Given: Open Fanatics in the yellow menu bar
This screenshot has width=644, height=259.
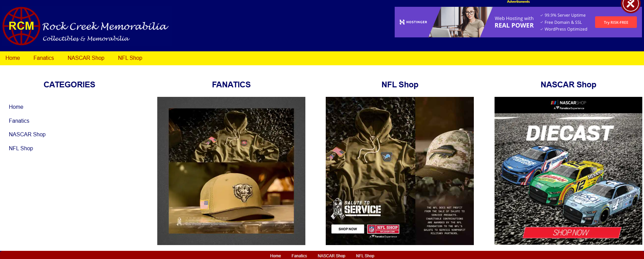Looking at the screenshot, I should 44,58.
